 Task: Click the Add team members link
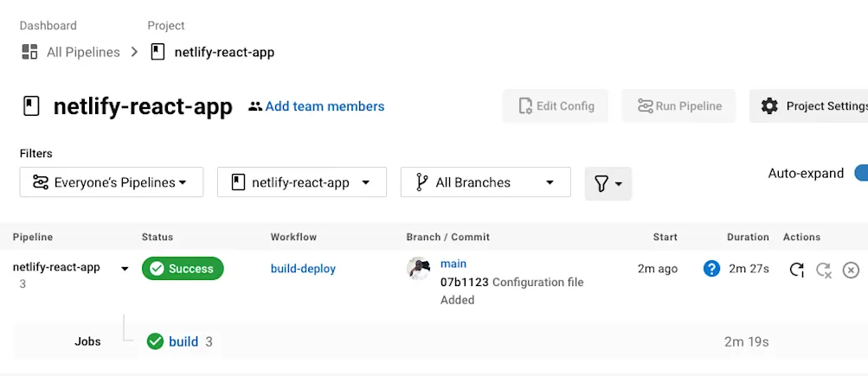325,106
